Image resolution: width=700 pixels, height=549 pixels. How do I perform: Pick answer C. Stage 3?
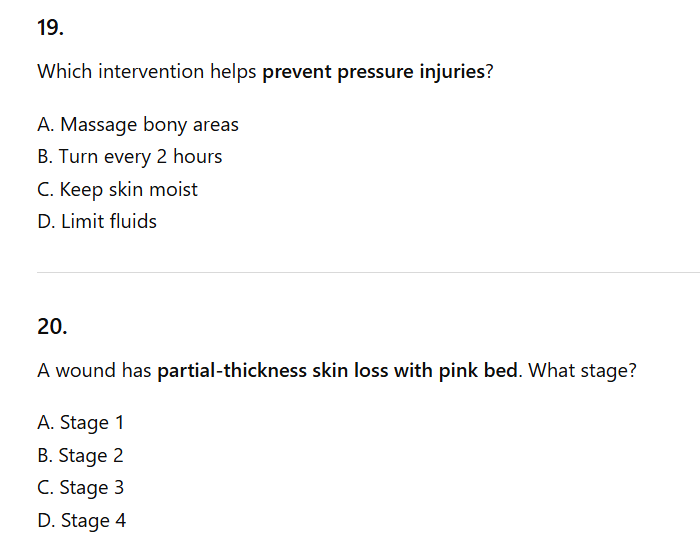[81, 488]
